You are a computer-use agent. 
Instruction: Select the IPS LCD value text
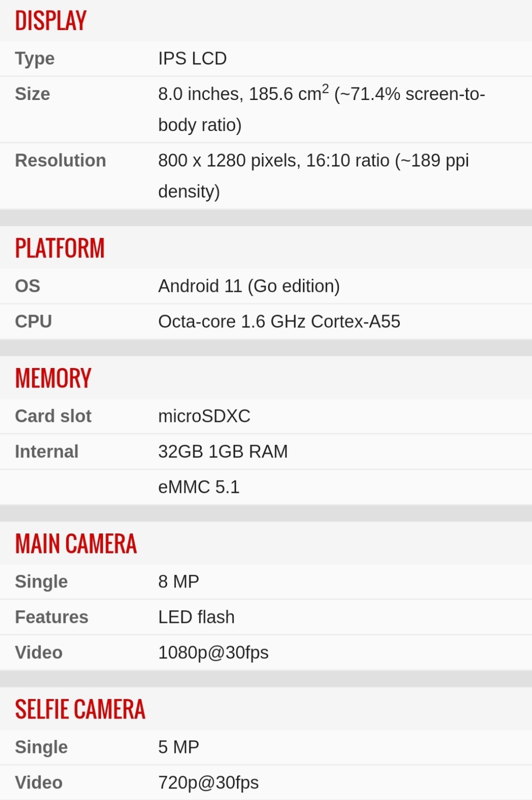(x=192, y=58)
